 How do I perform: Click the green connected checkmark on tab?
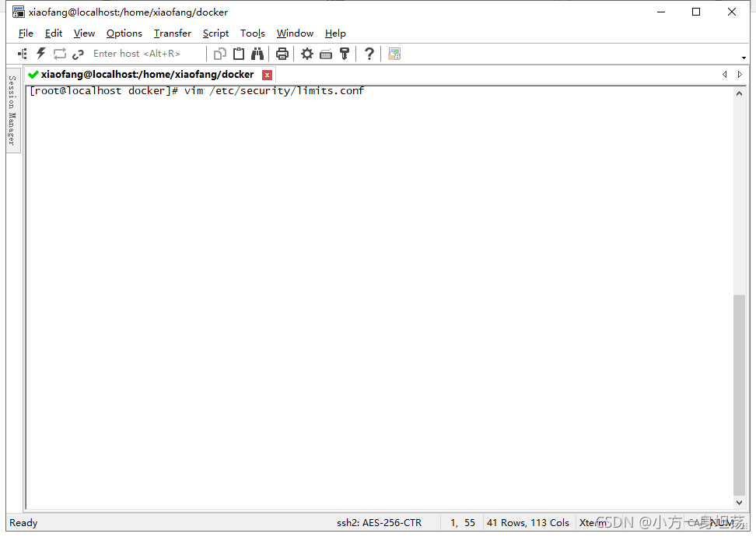point(33,74)
